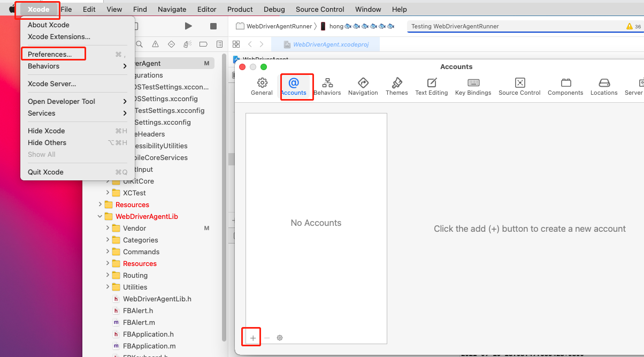Open the Source Control menu in menu bar

pos(320,9)
